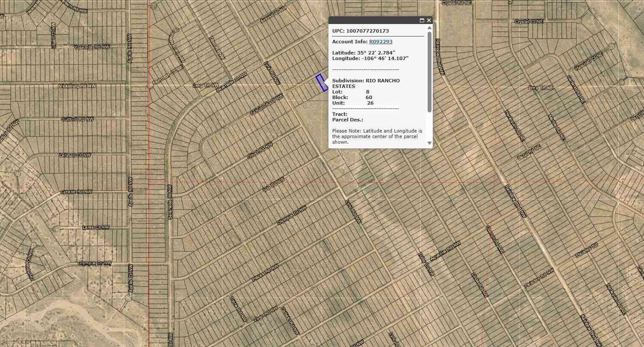Click the Beryl Rd NE street label

529,152
